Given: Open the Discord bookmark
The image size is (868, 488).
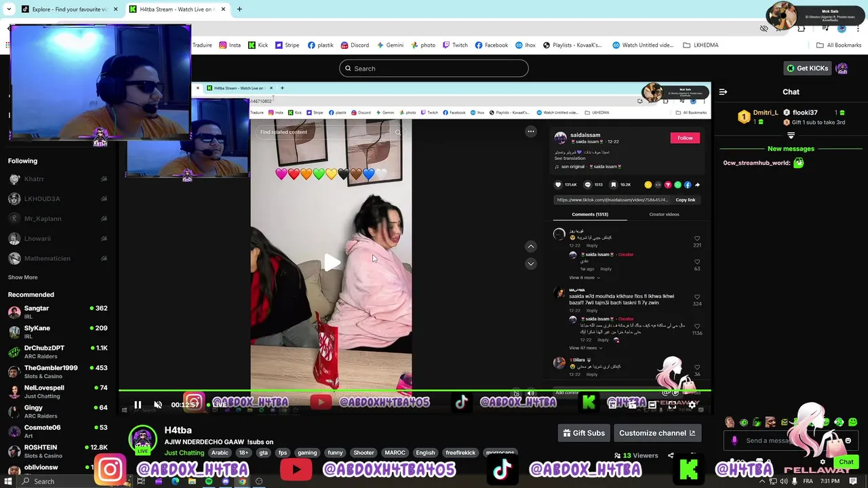Looking at the screenshot, I should coord(355,45).
